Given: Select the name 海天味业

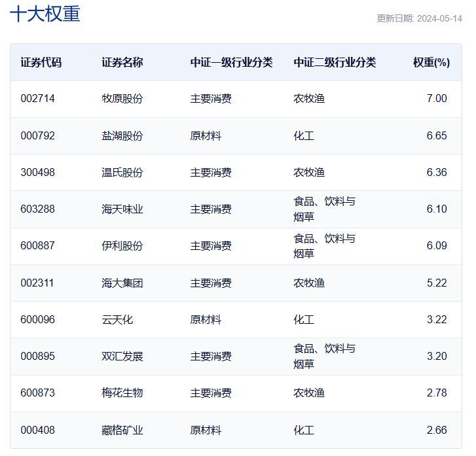Looking at the screenshot, I should (x=122, y=209).
